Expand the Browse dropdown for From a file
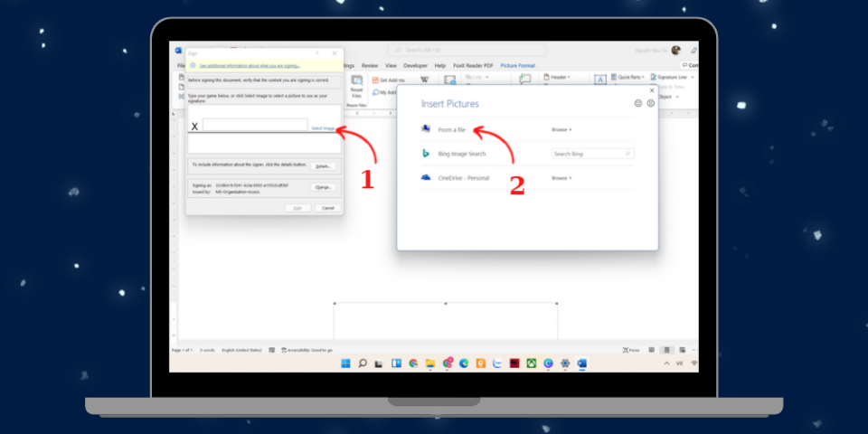The width and height of the screenshot is (868, 434). (x=561, y=130)
